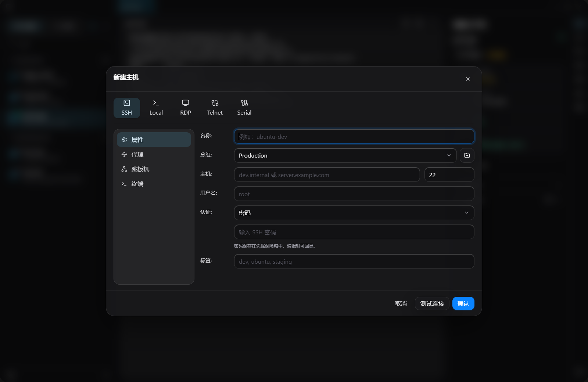
Task: Focus the 主机 host address field
Action: [327, 174]
